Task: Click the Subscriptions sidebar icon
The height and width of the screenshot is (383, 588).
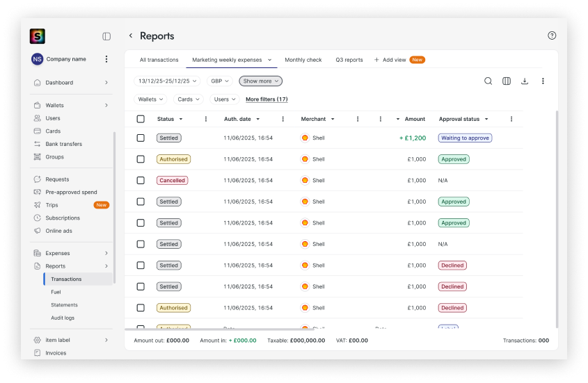Action: click(37, 218)
